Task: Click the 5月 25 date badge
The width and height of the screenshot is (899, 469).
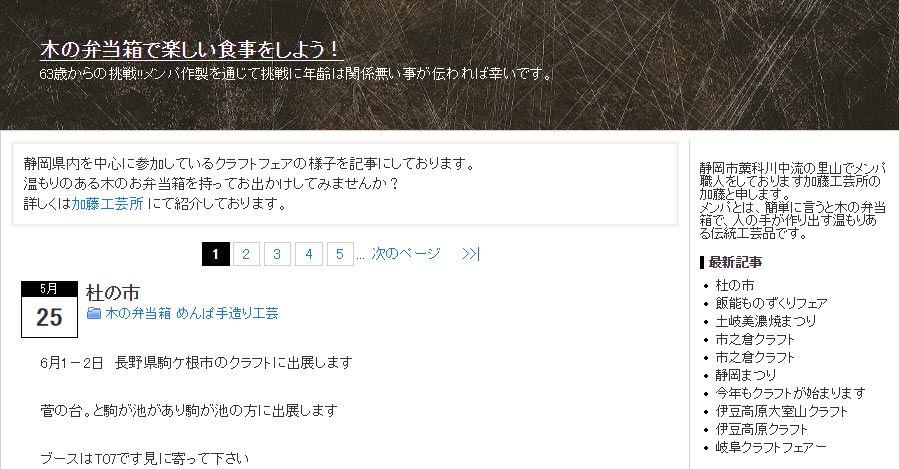Action: [x=49, y=309]
